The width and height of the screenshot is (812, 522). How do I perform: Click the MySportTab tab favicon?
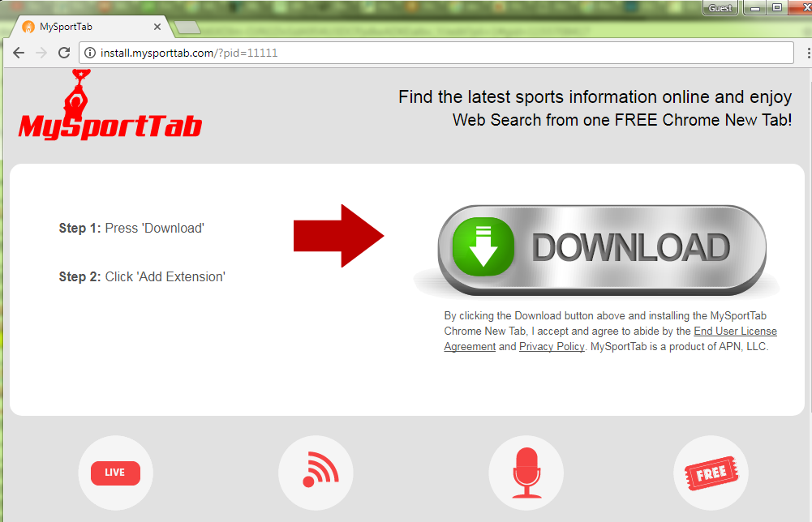(x=28, y=27)
